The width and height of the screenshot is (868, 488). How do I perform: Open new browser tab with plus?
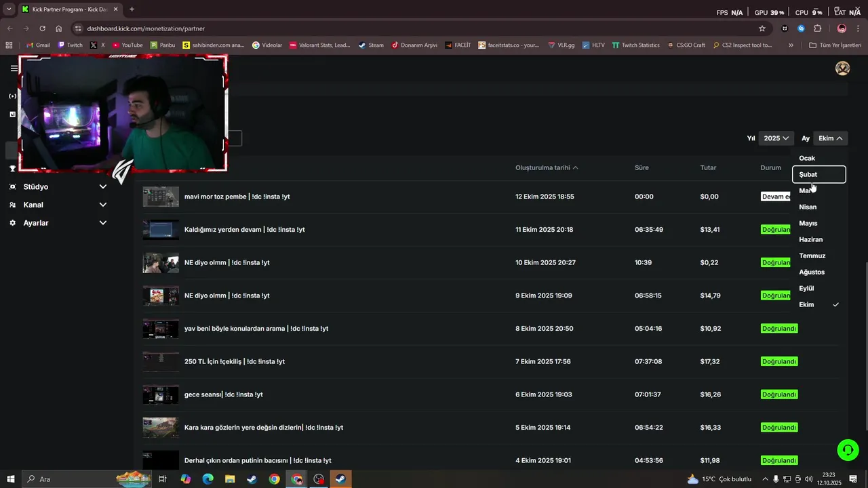132,9
